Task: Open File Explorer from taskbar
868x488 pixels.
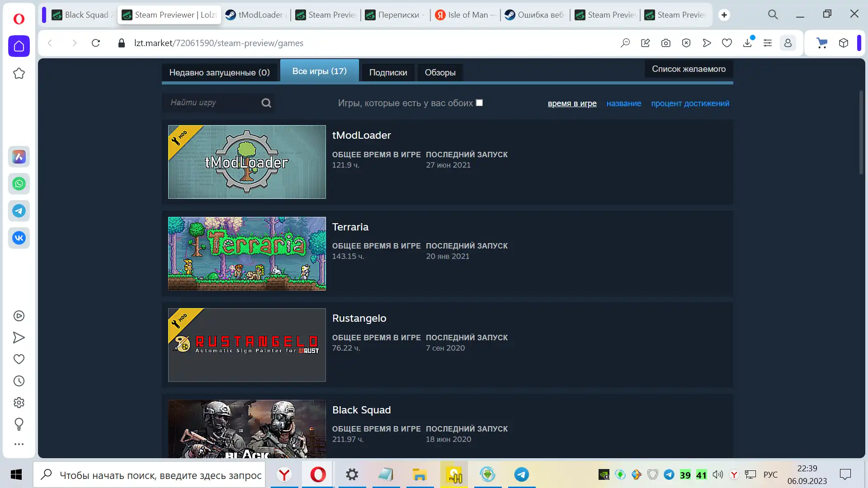Action: (x=420, y=474)
